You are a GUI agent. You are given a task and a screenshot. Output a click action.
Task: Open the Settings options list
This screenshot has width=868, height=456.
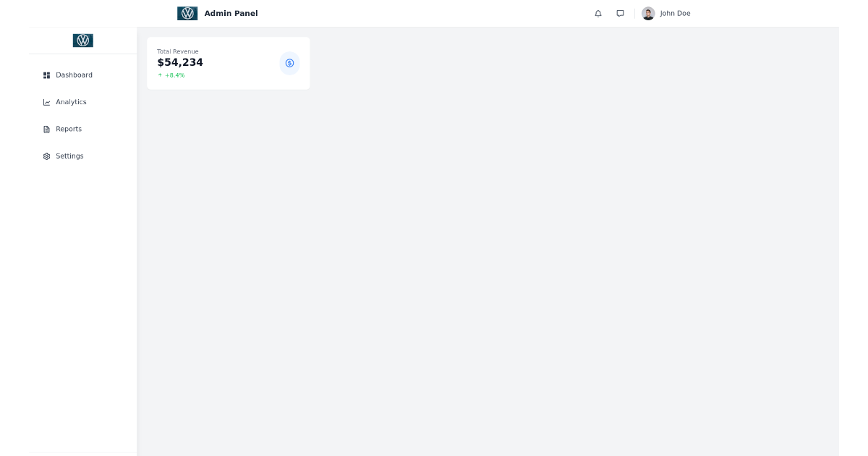click(x=69, y=156)
